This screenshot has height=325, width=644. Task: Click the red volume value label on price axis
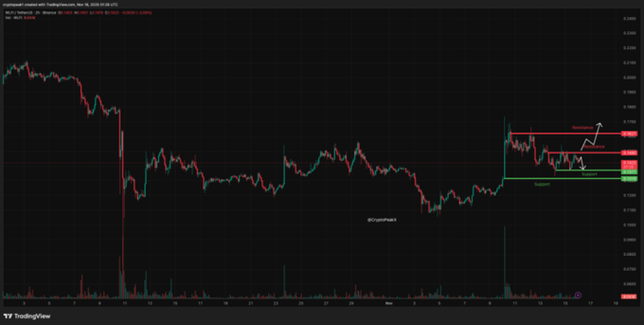point(629,297)
